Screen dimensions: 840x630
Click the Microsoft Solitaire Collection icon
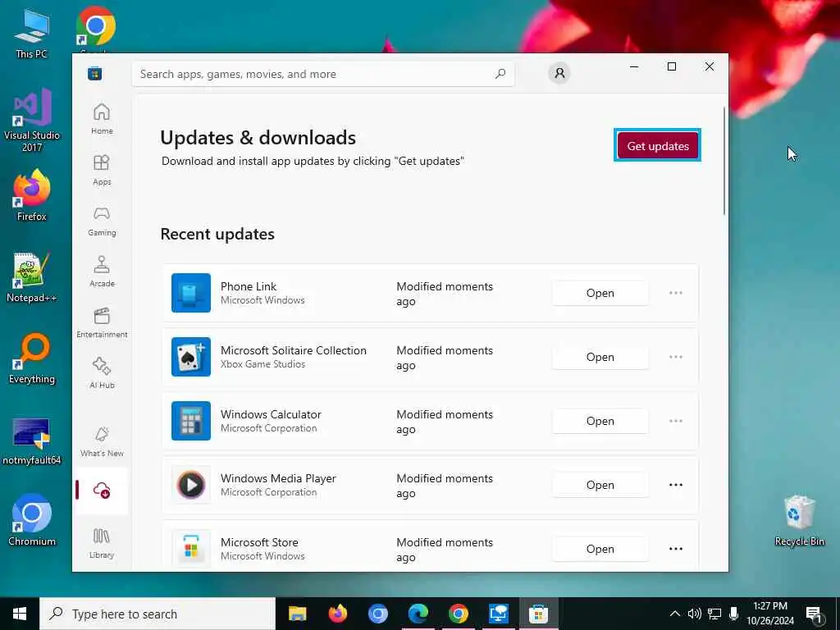click(191, 357)
